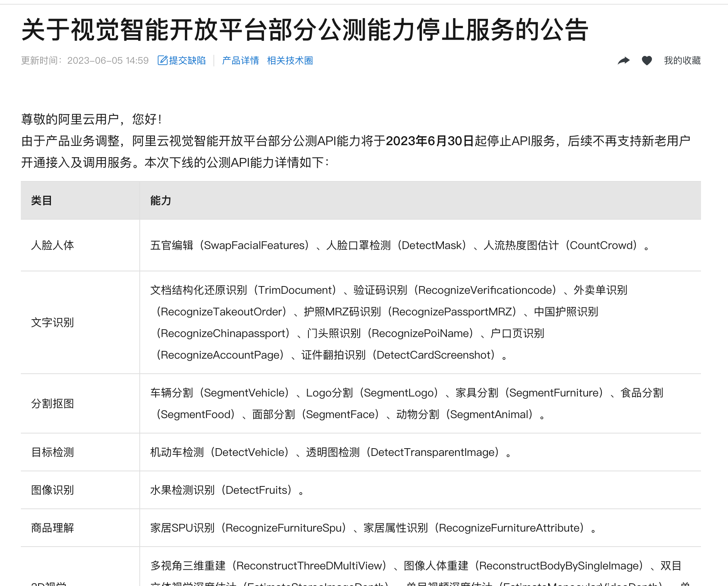Click 我的收藏

682,61
